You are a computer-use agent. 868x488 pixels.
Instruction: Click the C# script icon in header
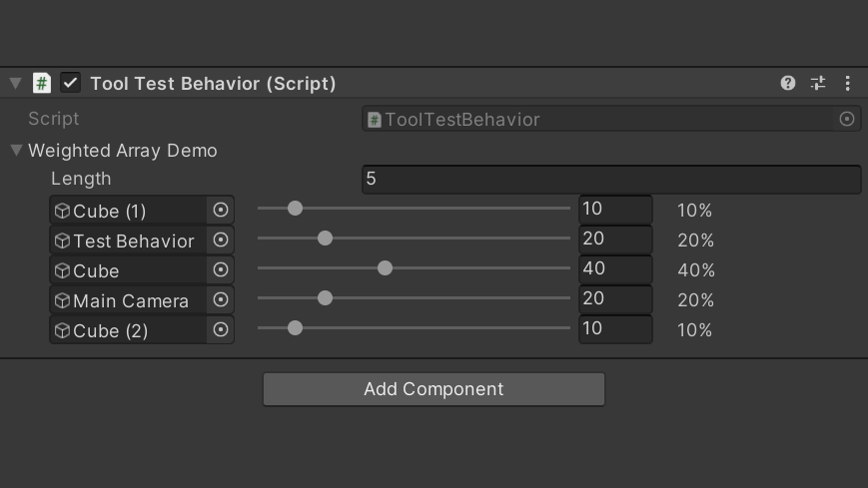[x=42, y=83]
